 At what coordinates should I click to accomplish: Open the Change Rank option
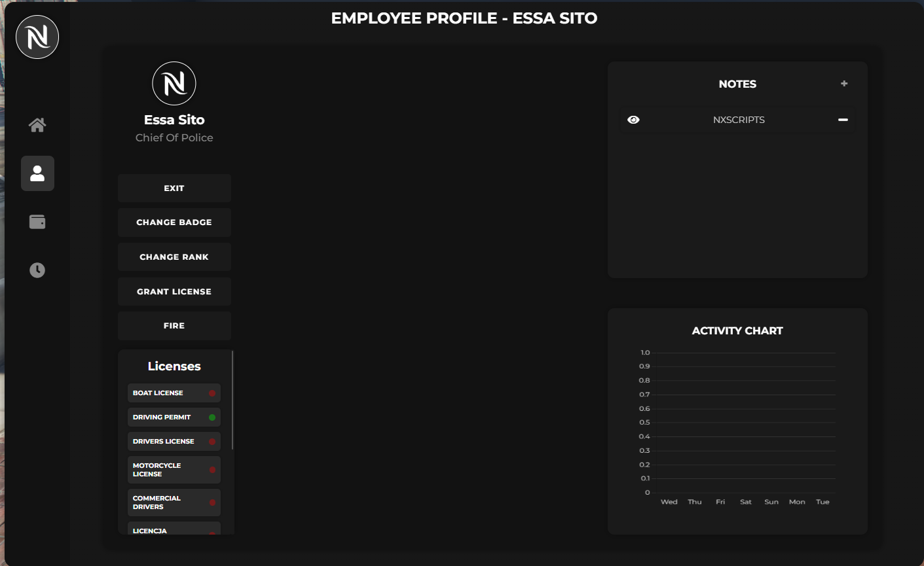tap(174, 257)
